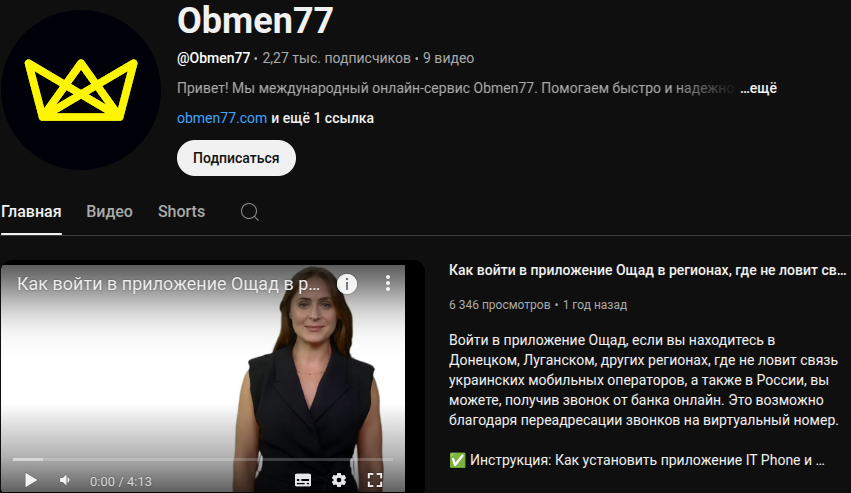Click the channel search magnifier icon

(250, 212)
